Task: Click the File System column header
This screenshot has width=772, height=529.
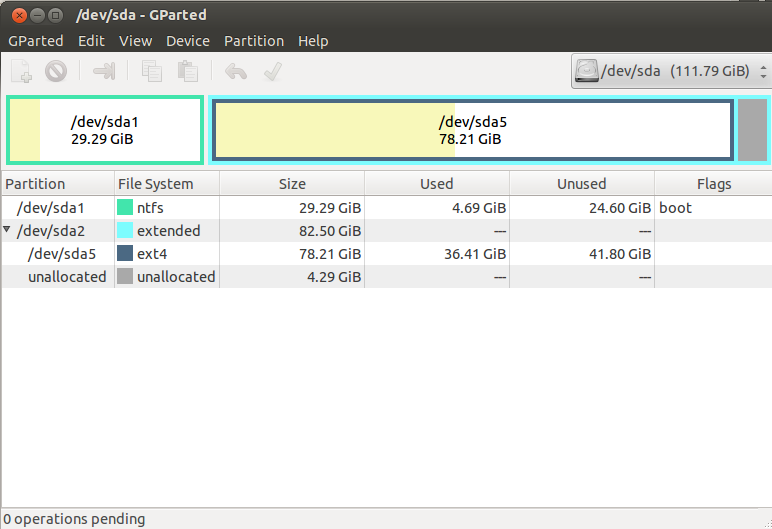Action: click(x=156, y=184)
